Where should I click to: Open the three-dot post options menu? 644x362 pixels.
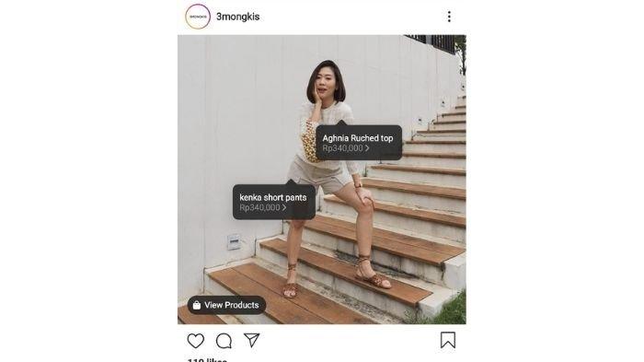click(x=449, y=17)
